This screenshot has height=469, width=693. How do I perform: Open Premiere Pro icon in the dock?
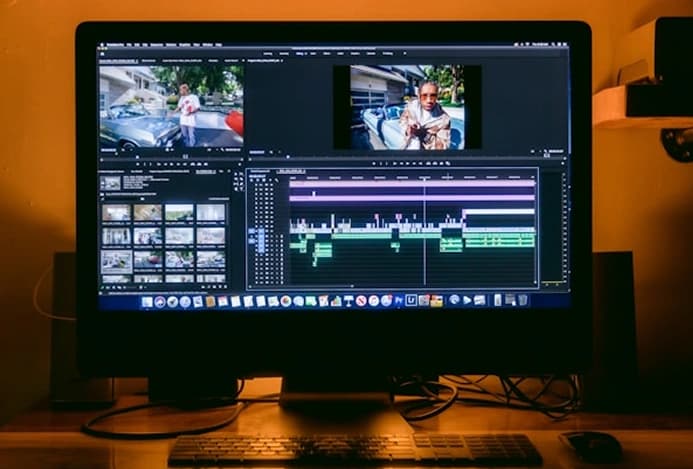pos(399,300)
